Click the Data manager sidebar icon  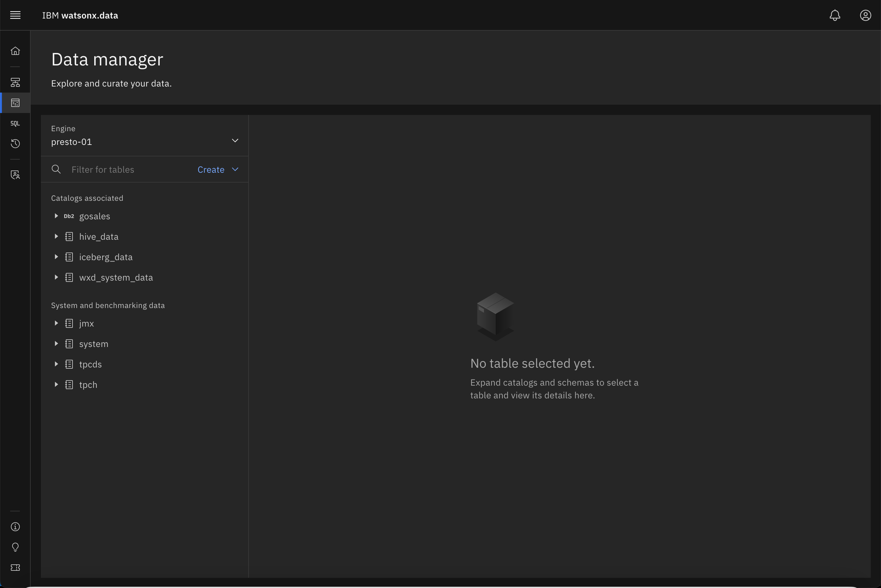coord(15,102)
